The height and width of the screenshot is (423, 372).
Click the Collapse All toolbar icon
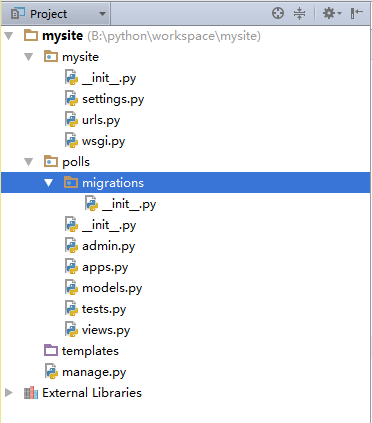tap(299, 13)
